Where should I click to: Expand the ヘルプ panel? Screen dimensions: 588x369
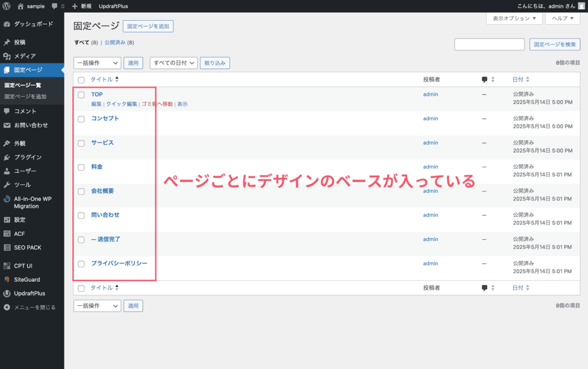563,18
